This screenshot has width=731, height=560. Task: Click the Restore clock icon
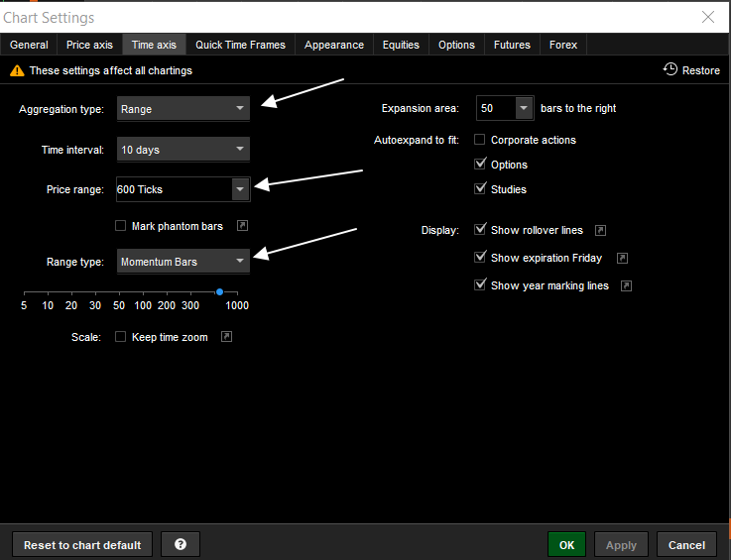[670, 69]
